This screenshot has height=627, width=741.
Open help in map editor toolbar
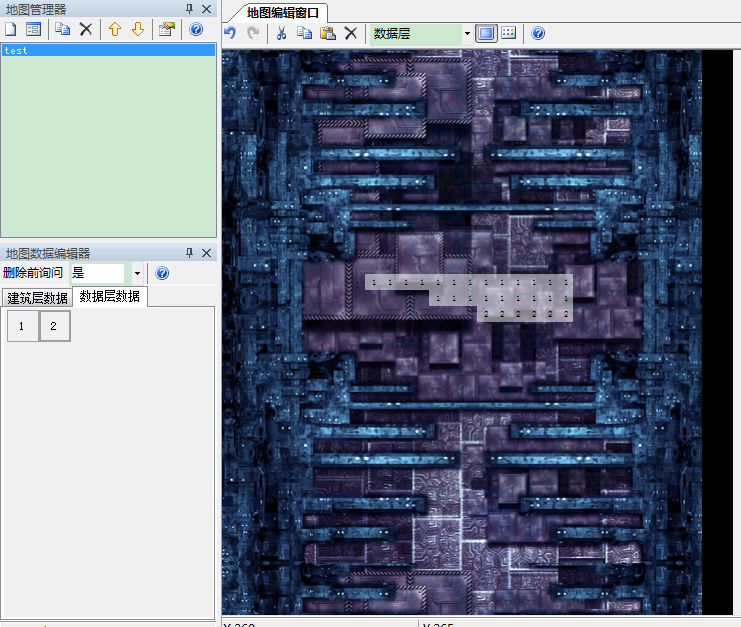(538, 33)
